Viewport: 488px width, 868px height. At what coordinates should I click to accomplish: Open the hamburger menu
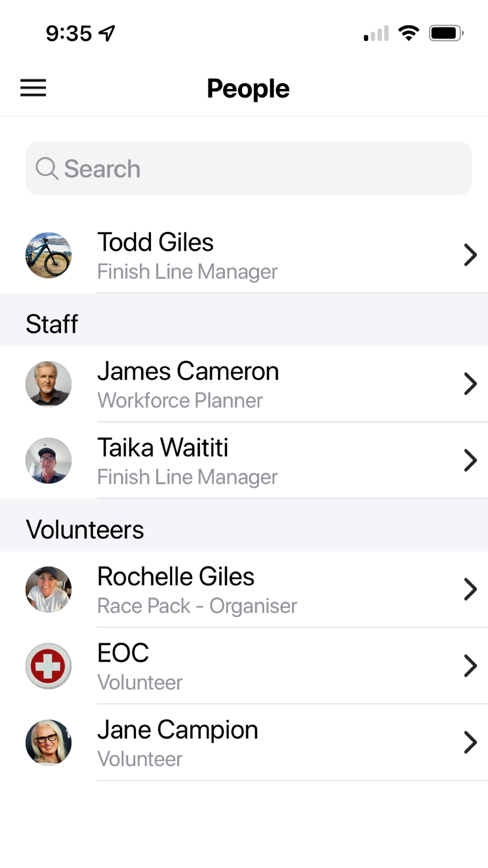click(33, 88)
